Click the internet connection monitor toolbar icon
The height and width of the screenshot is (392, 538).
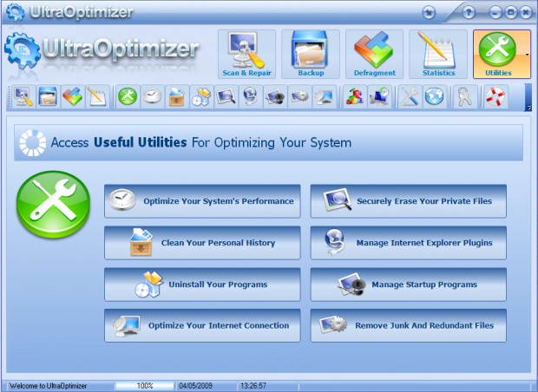(324, 96)
